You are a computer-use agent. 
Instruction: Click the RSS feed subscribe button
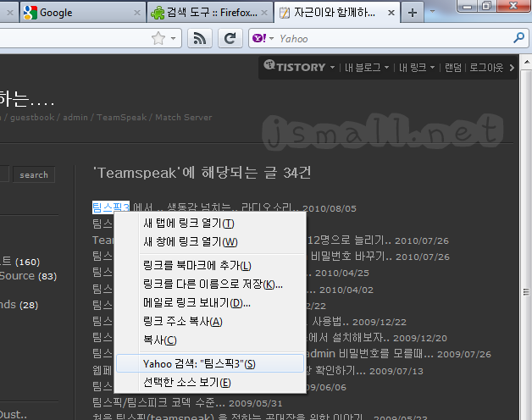(200, 38)
